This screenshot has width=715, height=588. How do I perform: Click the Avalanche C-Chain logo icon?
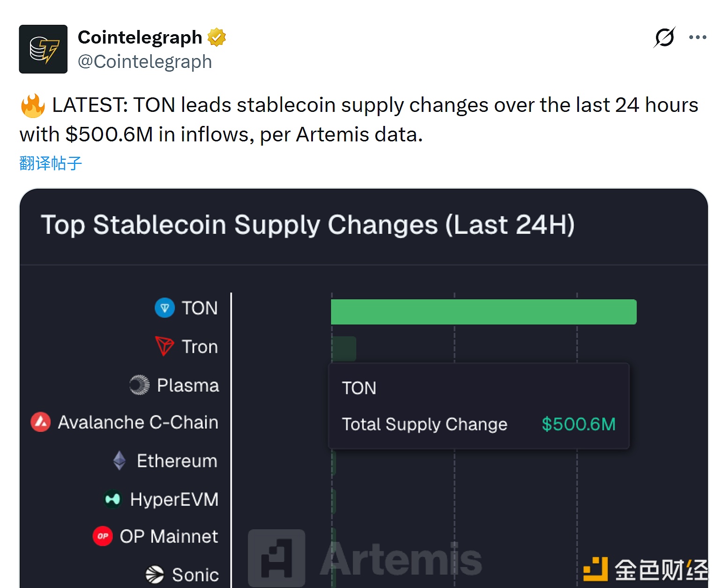[x=41, y=422]
